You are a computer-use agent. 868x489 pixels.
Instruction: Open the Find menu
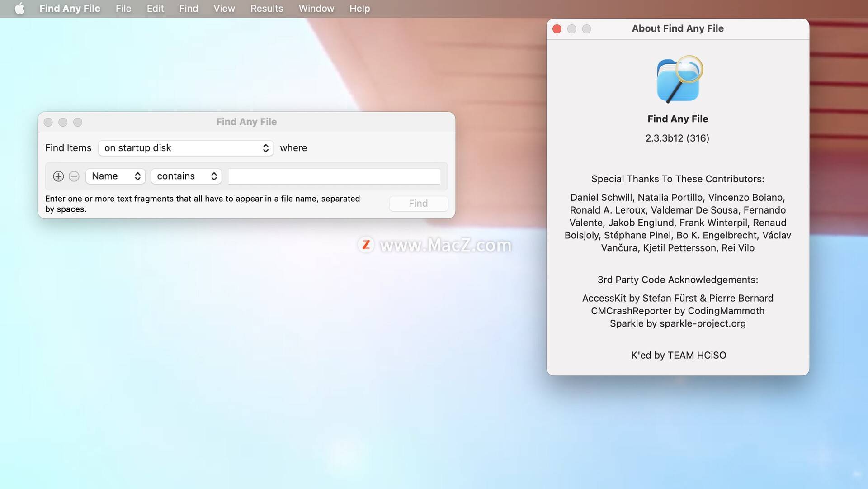tap(189, 8)
